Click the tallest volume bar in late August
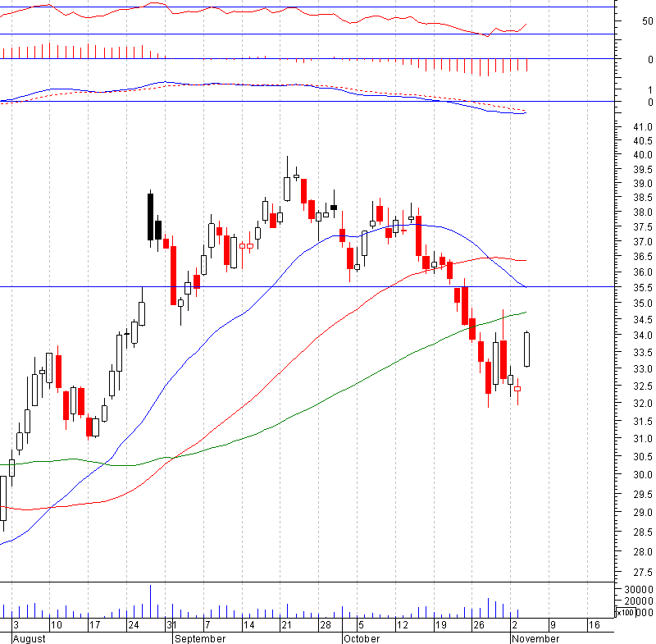This screenshot has width=656, height=644. 150,601
